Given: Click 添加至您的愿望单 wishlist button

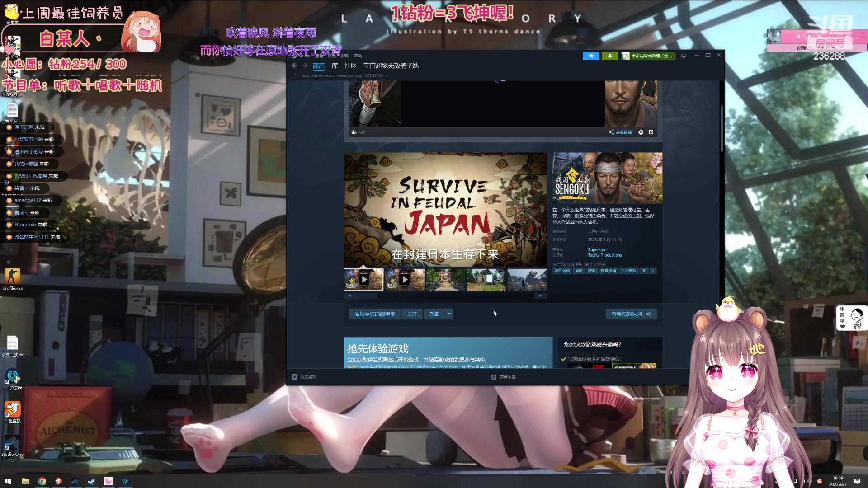Looking at the screenshot, I should tap(374, 314).
